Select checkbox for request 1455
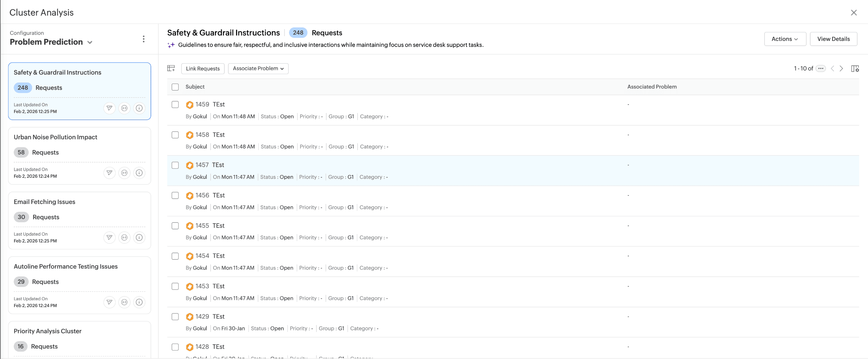The image size is (868, 359). 175,226
